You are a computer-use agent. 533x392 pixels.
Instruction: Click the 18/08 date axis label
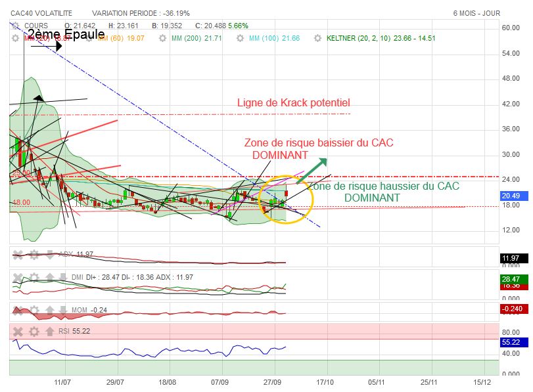coord(167,382)
